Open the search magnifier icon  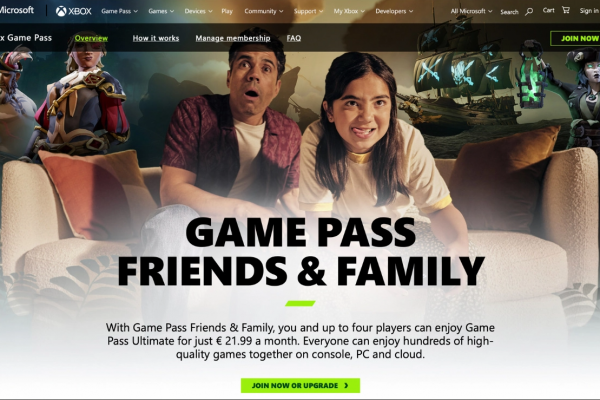pyautogui.click(x=529, y=12)
